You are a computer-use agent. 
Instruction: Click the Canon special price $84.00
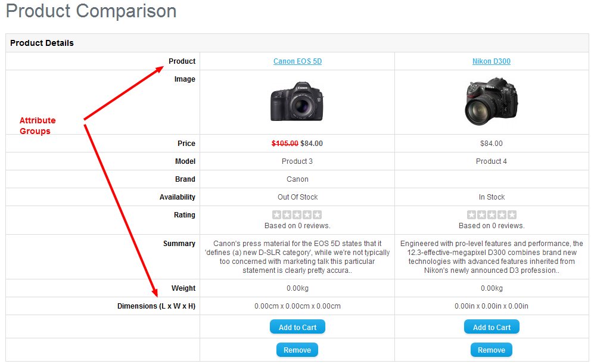(x=312, y=144)
